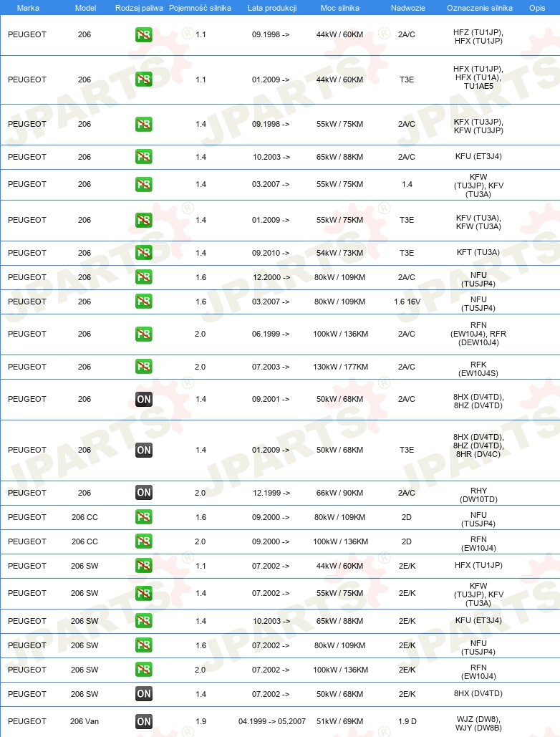Screen dimensions: 560x737
Task: Click diesel ON icon in 206 Van row
Action: click(144, 721)
